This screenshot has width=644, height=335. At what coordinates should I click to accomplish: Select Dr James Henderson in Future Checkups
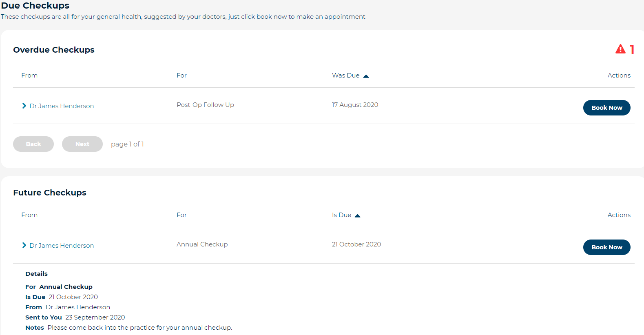(61, 245)
